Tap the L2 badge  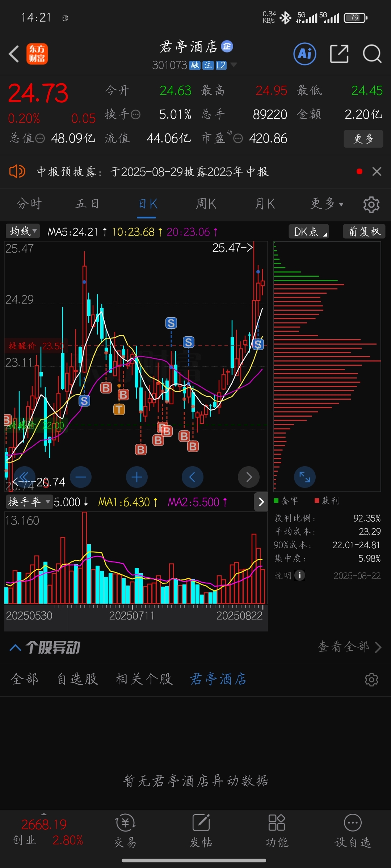click(x=221, y=65)
